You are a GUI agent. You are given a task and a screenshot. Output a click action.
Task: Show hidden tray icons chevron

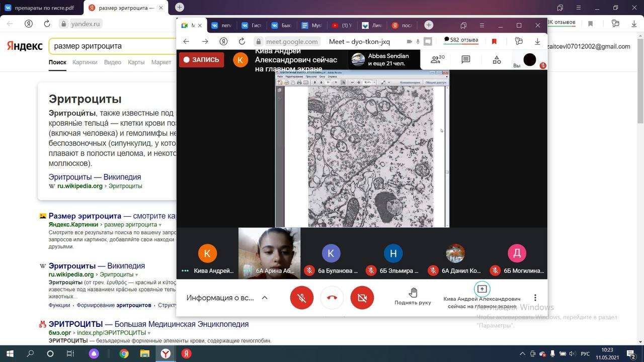click(x=522, y=353)
